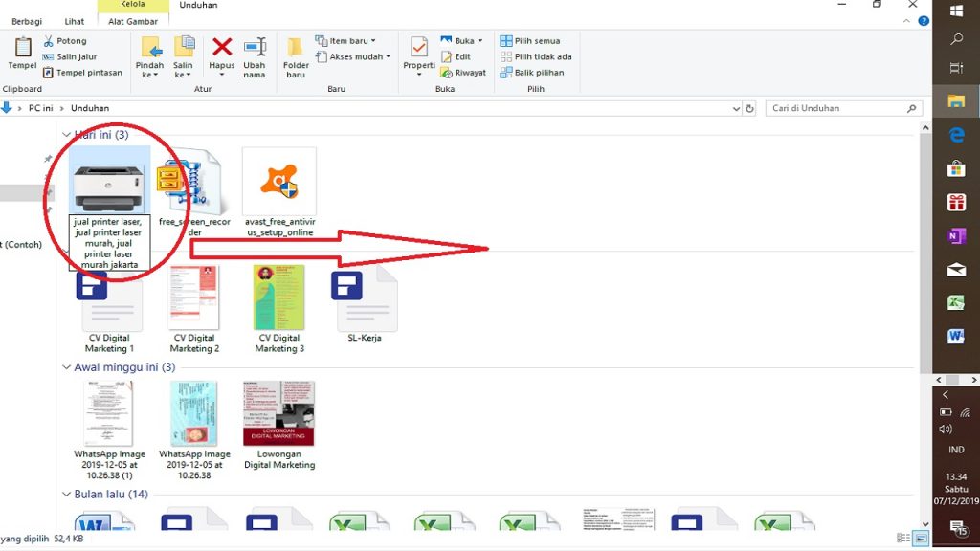Click the Cari di Unduhan search box
This screenshot has height=551, width=980.
[833, 109]
